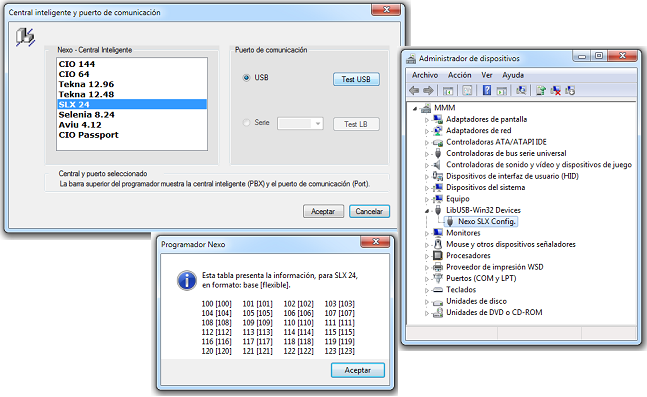Expand Adaptadores de red node
Image resolution: width=647 pixels, height=397 pixels.
coord(427,131)
